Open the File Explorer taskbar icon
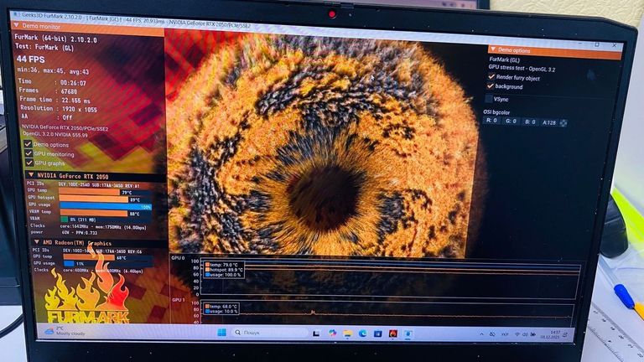644x362 pixels. click(x=348, y=333)
